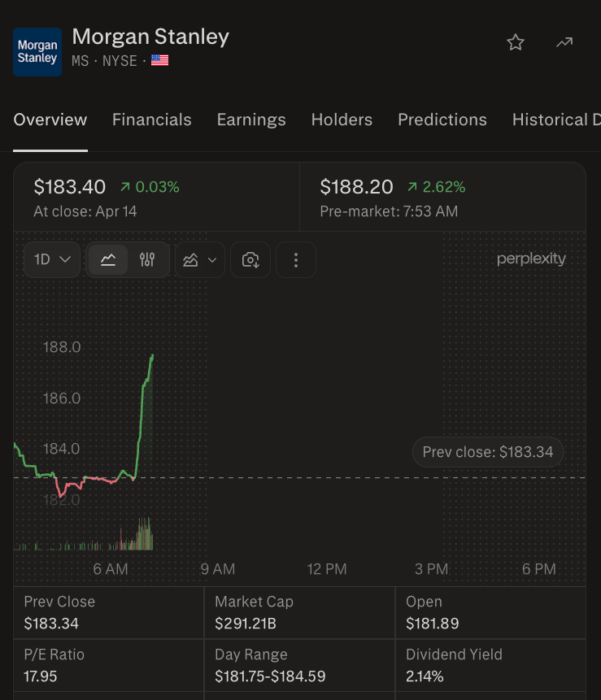Open the three-dot more options menu
This screenshot has height=700, width=601.
[296, 259]
